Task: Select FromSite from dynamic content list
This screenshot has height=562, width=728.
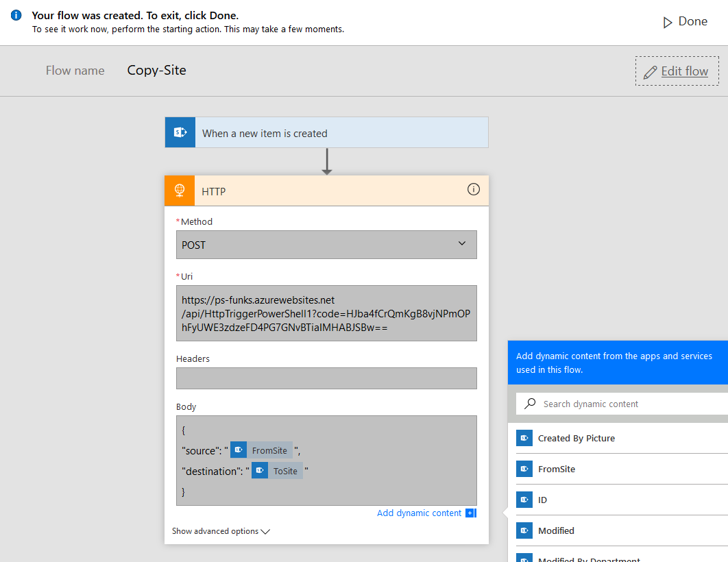Action: tap(556, 469)
